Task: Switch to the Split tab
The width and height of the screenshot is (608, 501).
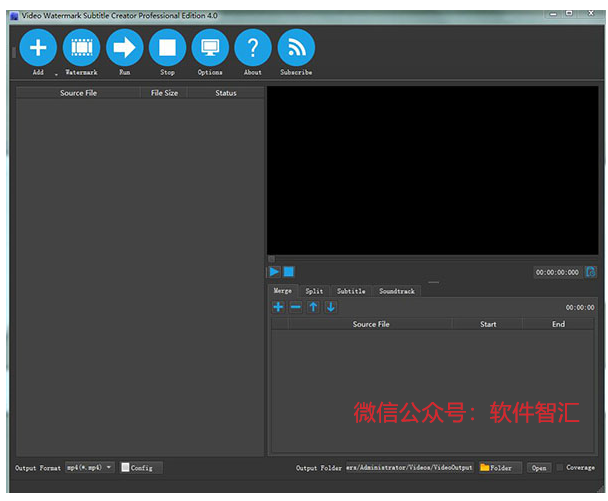Action: point(314,291)
